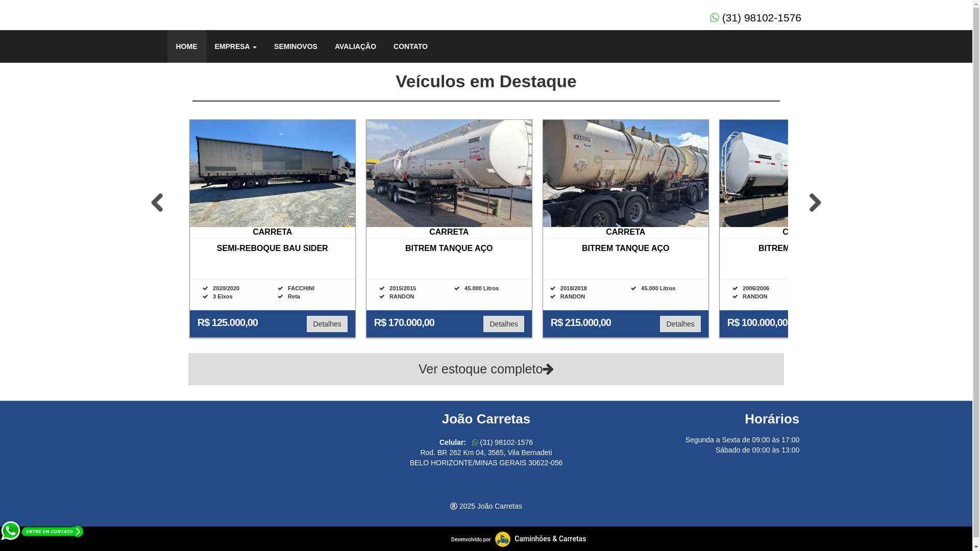The image size is (980, 551).
Task: Click the WhatsApp icon beside footer Celular number
Action: [x=475, y=442]
